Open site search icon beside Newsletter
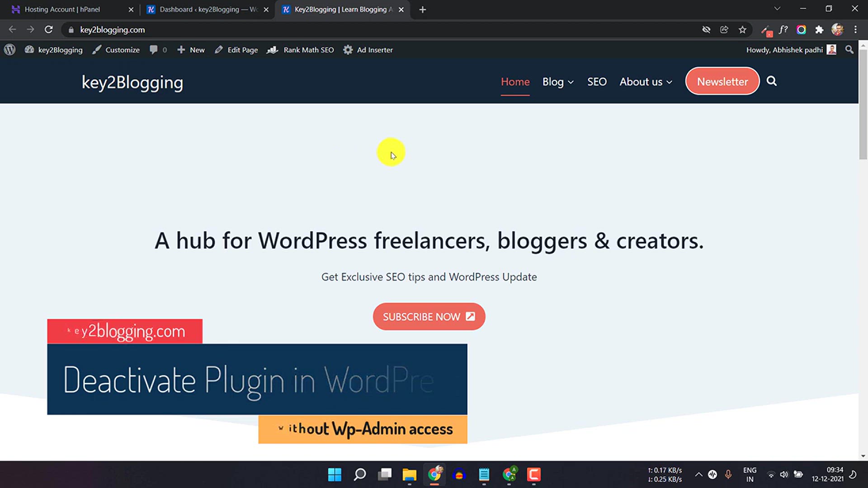 pyautogui.click(x=772, y=81)
